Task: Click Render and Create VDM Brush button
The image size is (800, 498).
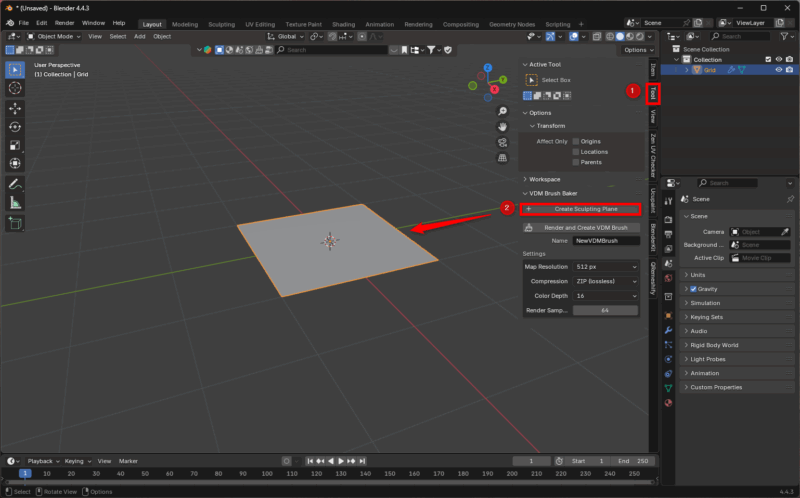Action: (581, 228)
